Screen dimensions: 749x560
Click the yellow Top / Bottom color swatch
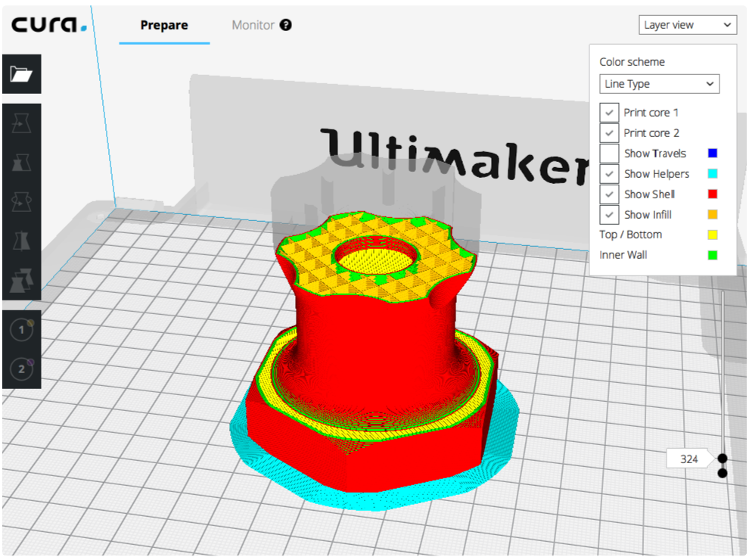713,235
